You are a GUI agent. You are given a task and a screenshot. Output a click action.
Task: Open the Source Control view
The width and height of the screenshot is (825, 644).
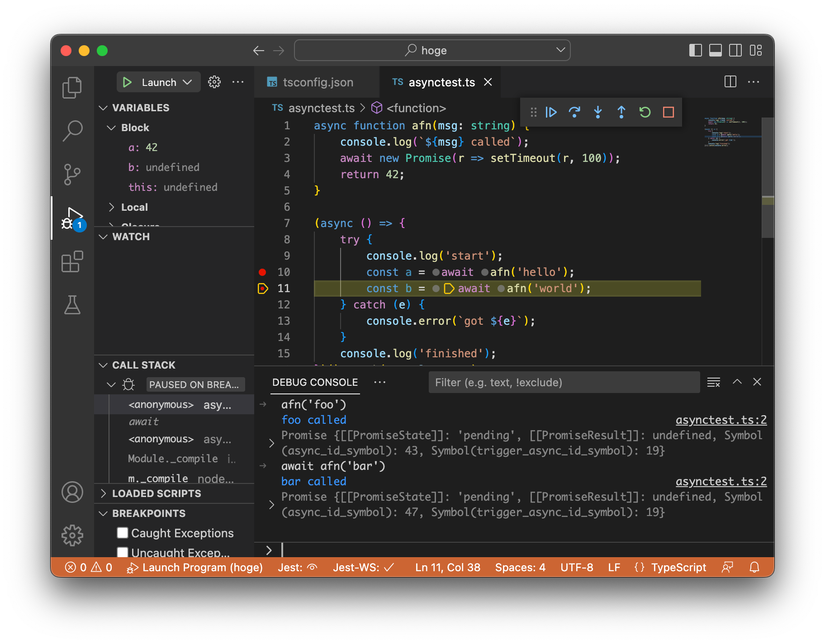coord(72,175)
